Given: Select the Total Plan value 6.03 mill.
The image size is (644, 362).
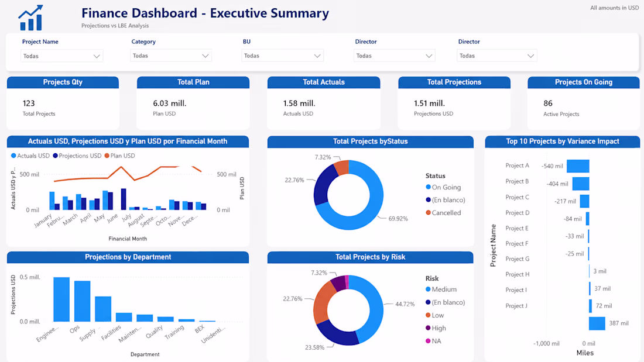Looking at the screenshot, I should 170,103.
